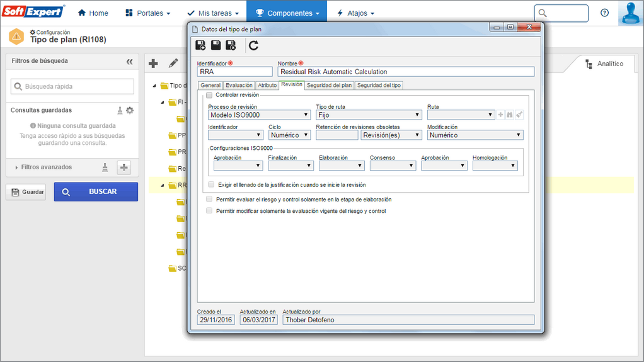644x362 pixels.
Task: Switch to the Analítico view tab
Action: point(604,64)
